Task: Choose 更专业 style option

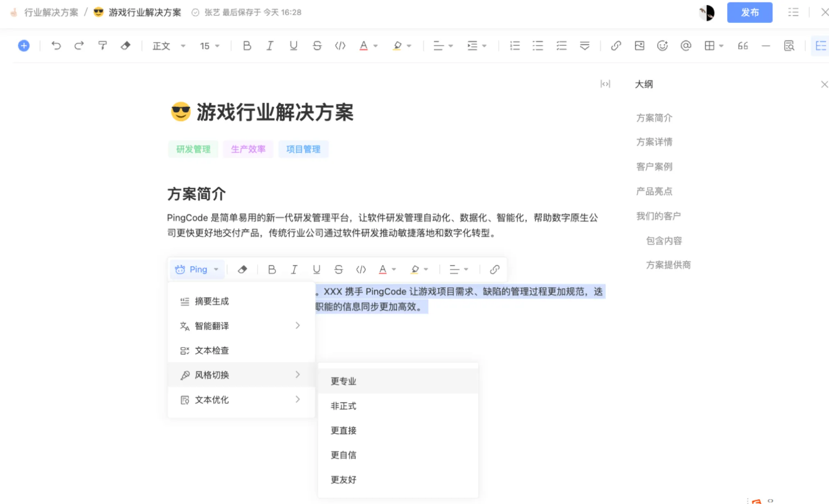Action: [398, 381]
